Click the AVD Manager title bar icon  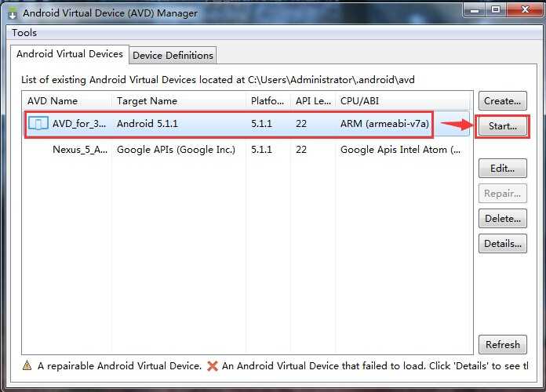(x=13, y=13)
